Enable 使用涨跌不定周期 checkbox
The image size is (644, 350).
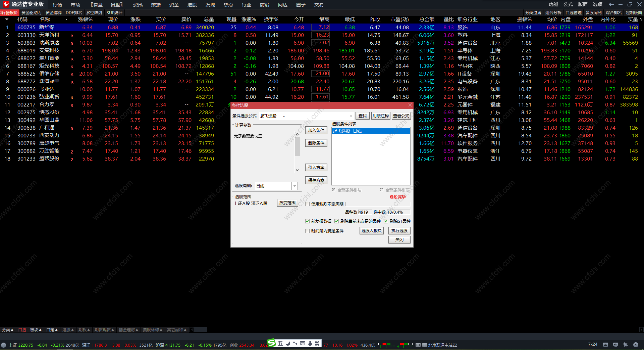pos(307,204)
